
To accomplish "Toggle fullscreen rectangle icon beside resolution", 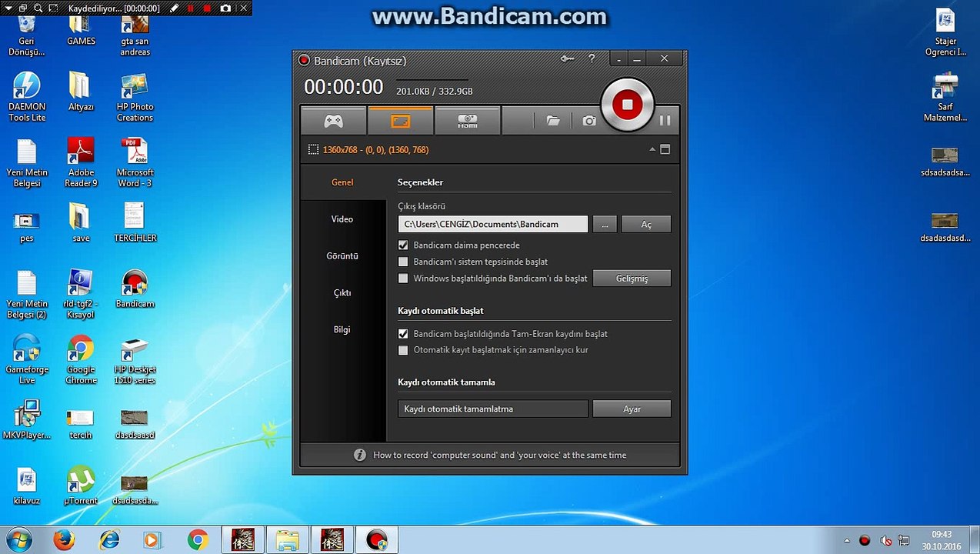I will pos(665,150).
